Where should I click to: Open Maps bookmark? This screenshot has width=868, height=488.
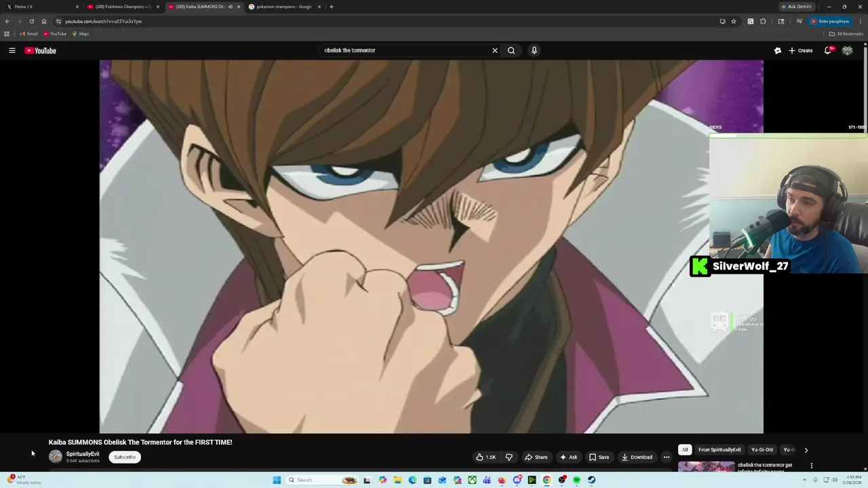click(x=81, y=34)
